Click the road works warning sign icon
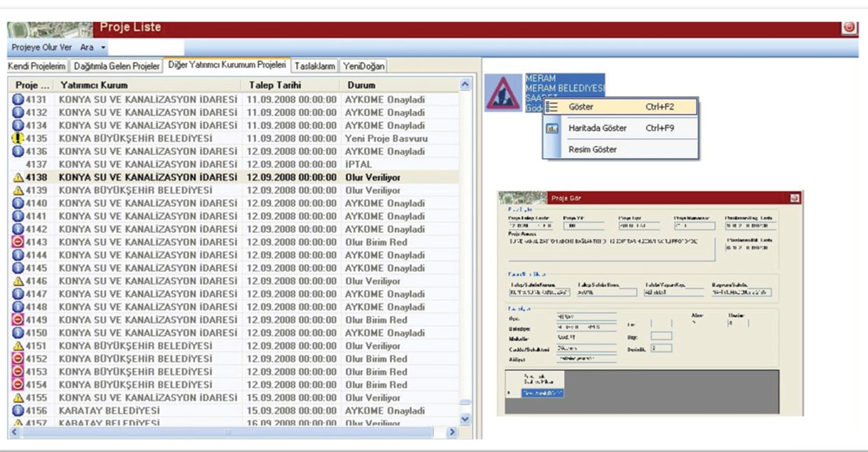Image resolution: width=868 pixels, height=452 pixels. tap(503, 93)
